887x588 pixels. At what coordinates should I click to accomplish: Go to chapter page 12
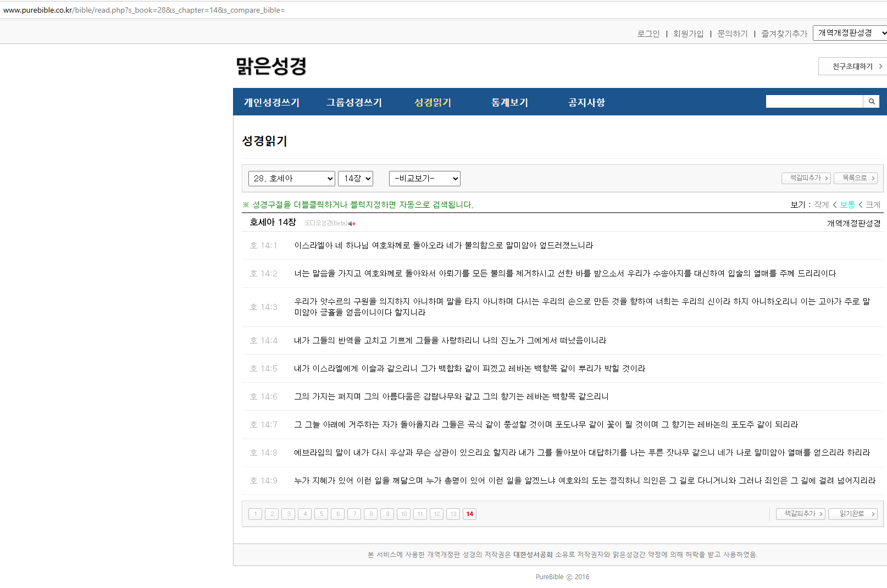pyautogui.click(x=437, y=514)
